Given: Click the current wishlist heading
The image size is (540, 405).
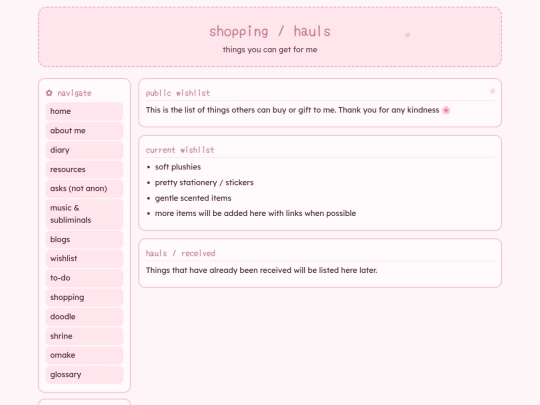Looking at the screenshot, I should (180, 150).
